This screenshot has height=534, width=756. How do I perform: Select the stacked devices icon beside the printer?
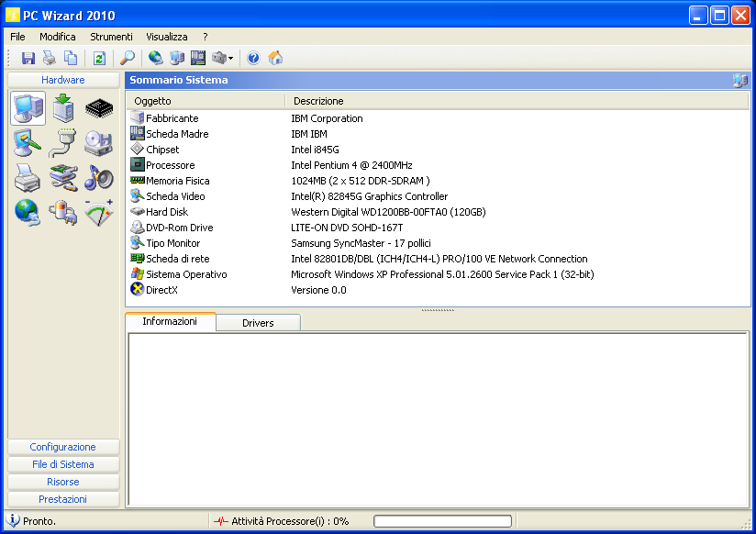(x=63, y=178)
